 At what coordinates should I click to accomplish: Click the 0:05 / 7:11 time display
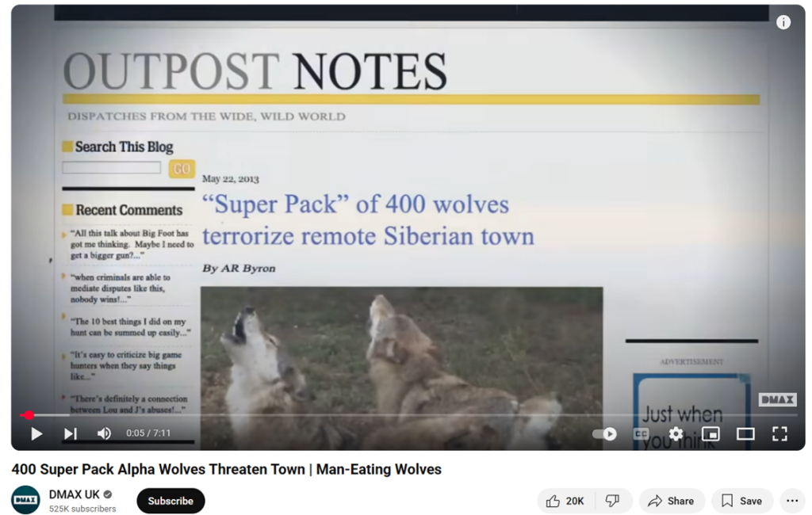tap(148, 433)
